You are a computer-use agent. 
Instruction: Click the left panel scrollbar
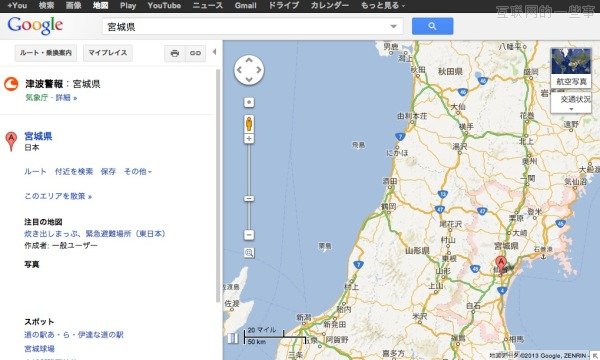218,186
